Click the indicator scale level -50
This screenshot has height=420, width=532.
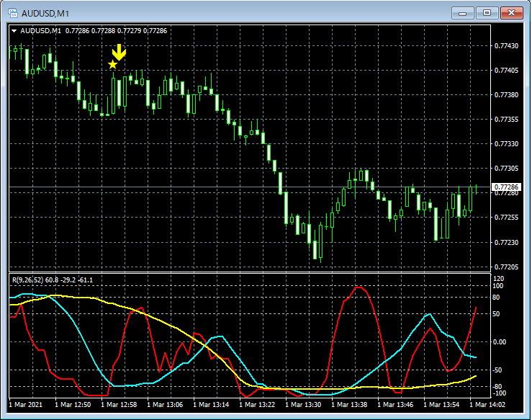(x=497, y=370)
